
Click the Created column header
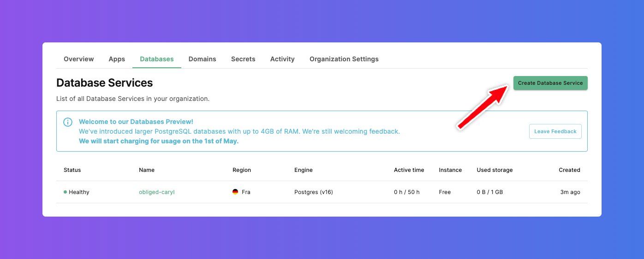coord(569,170)
